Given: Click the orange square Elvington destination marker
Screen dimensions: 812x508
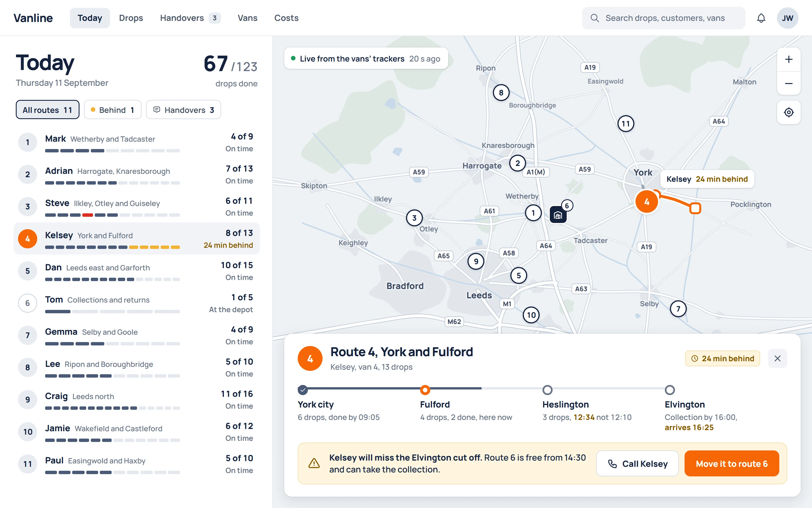Looking at the screenshot, I should click(x=695, y=208).
